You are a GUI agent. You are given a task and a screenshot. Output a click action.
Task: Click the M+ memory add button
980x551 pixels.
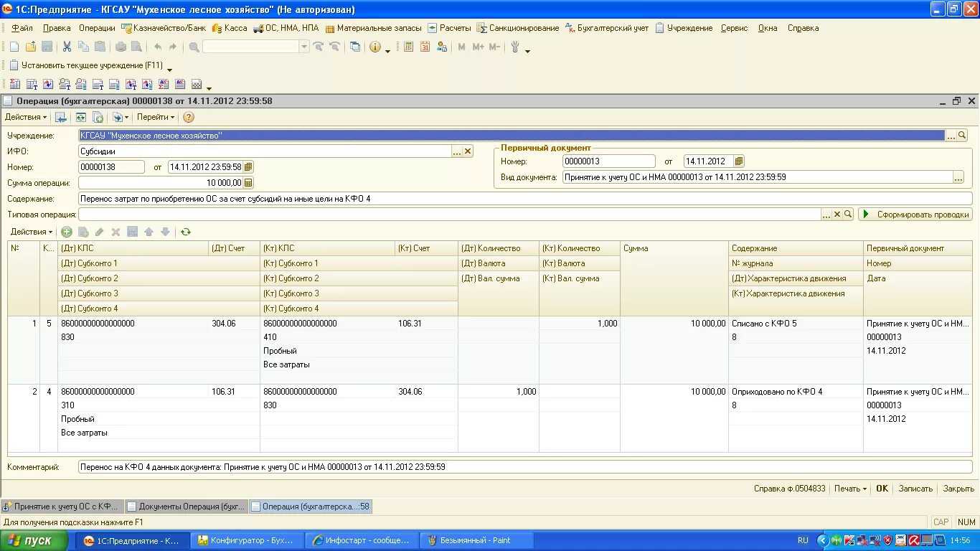click(477, 47)
